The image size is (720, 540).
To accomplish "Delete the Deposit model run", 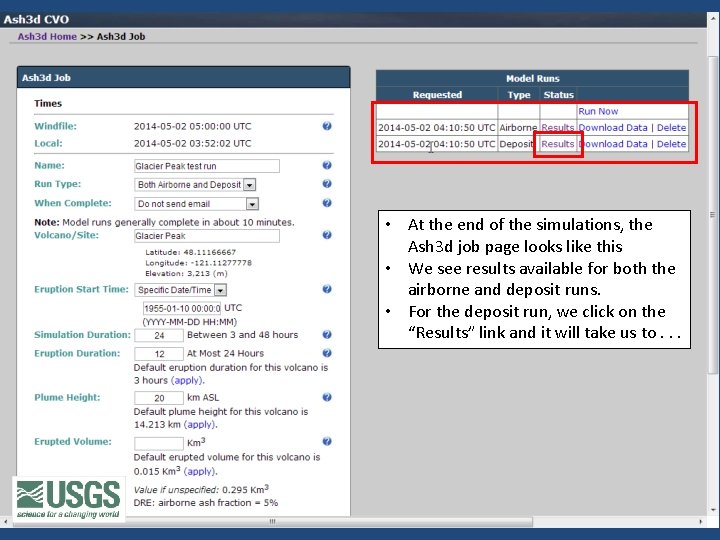I will pyautogui.click(x=671, y=144).
